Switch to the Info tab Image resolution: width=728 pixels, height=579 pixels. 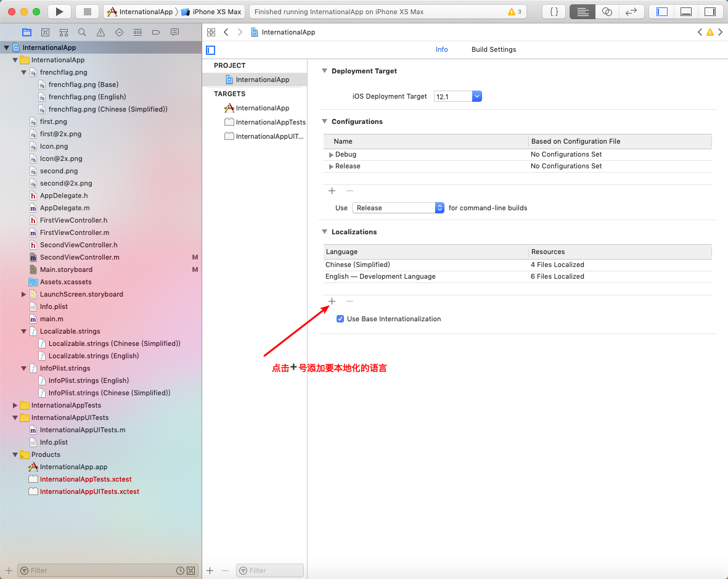441,49
